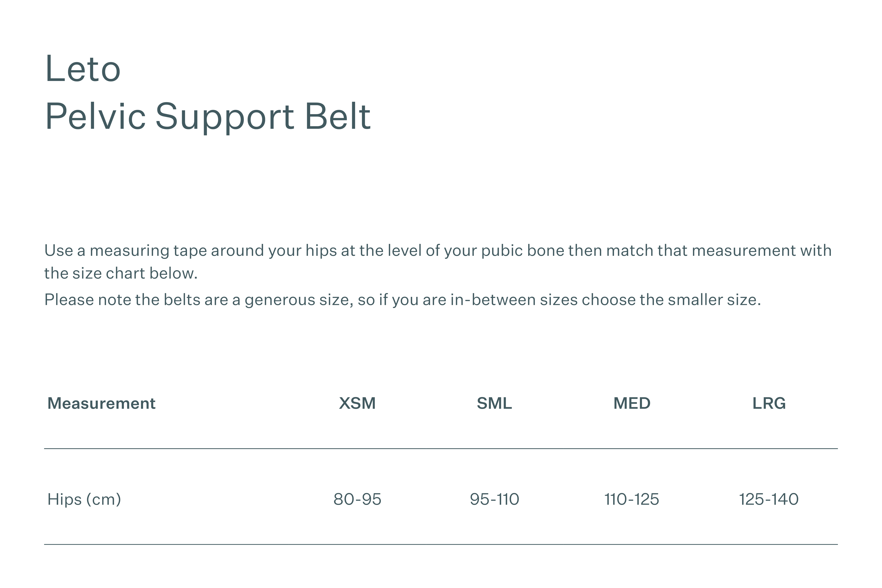
Task: Select the SML size header
Action: tap(494, 403)
